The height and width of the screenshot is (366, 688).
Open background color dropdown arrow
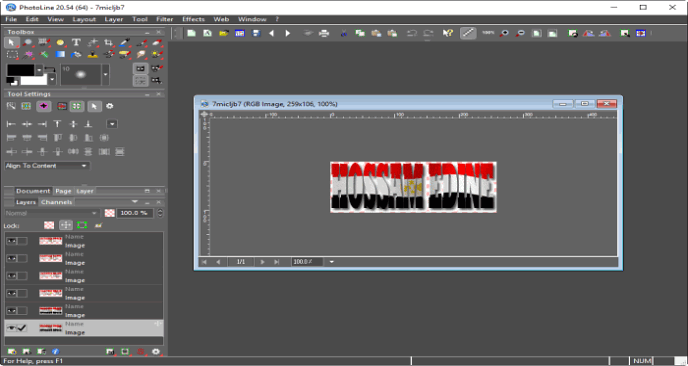(x=52, y=79)
